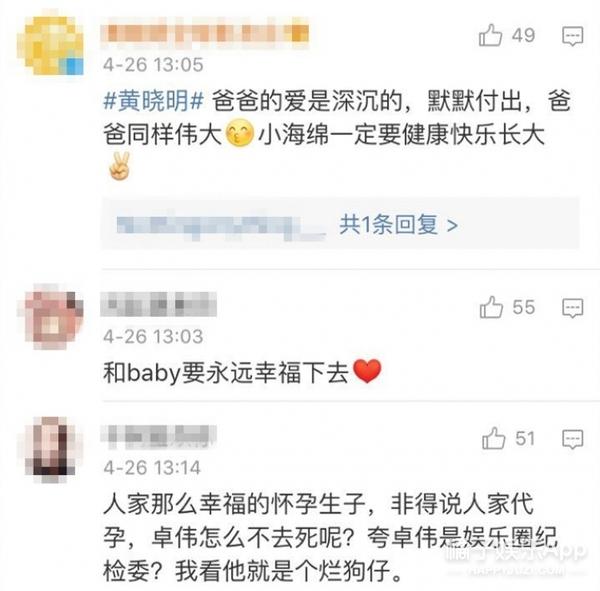Click the arrow next to 共1条回复
The height and width of the screenshot is (591, 600).
click(x=452, y=225)
